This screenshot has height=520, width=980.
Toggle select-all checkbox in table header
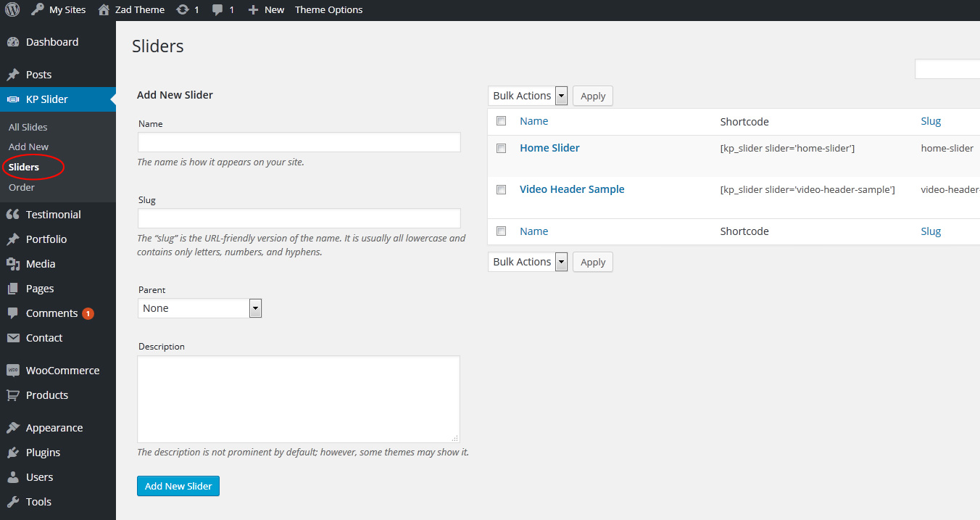click(x=501, y=121)
